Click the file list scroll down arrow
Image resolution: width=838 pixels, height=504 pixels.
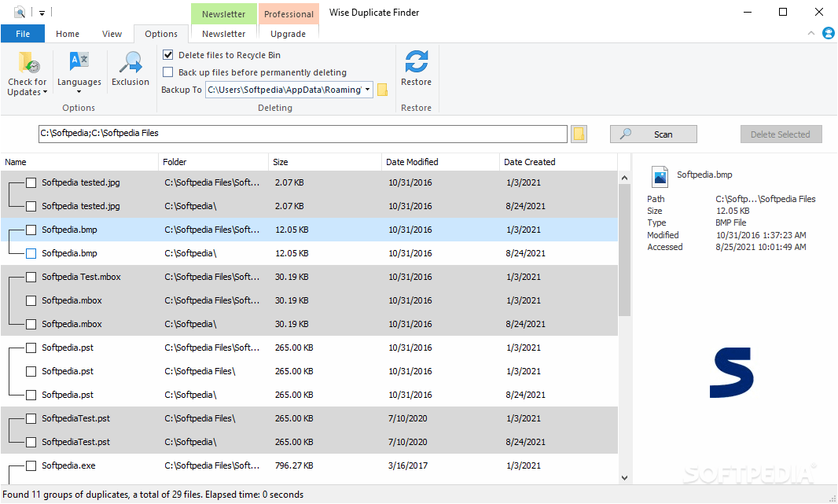click(x=624, y=478)
